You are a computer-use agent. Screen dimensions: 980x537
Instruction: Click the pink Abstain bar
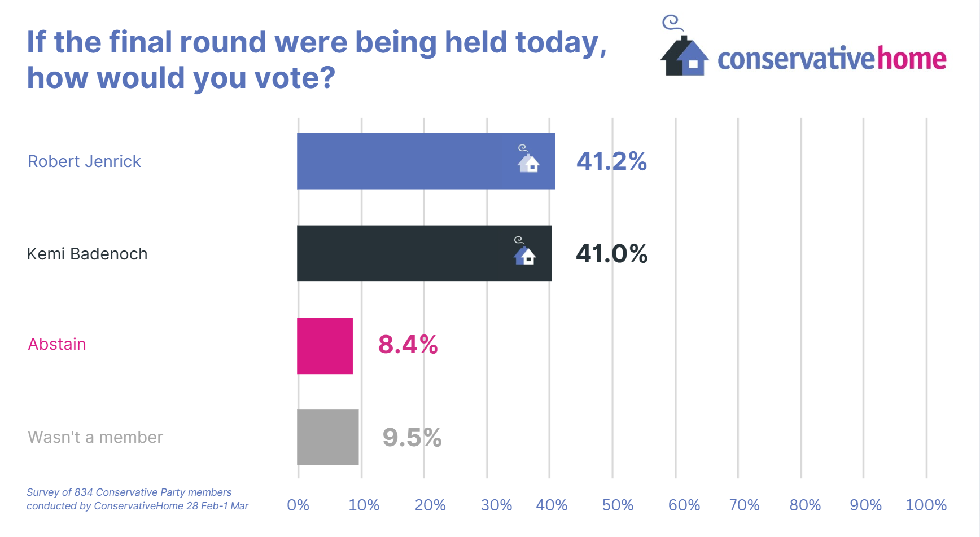(325, 346)
